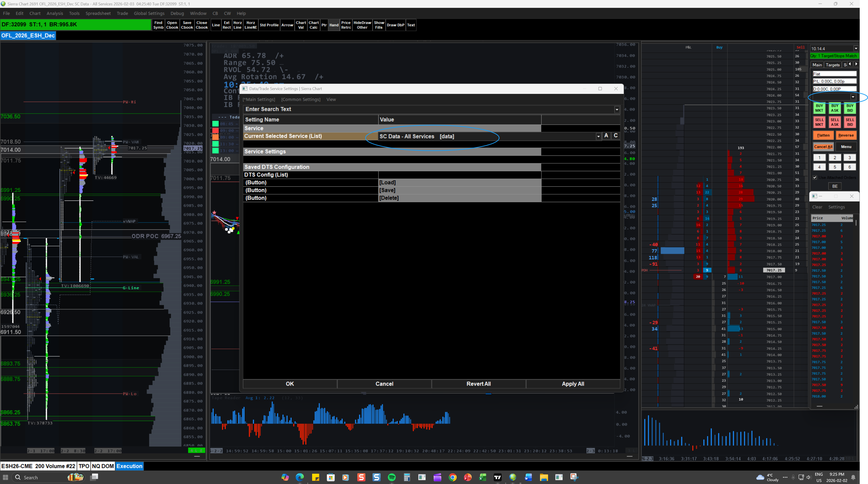Open TradingView from the taskbar
This screenshot has width=868, height=484.
497,477
